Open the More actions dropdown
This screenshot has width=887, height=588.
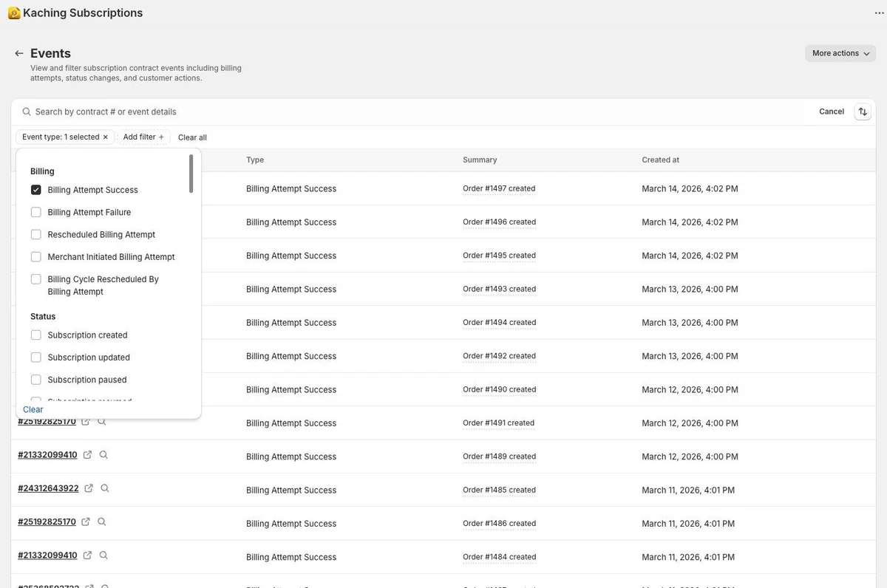[840, 53]
